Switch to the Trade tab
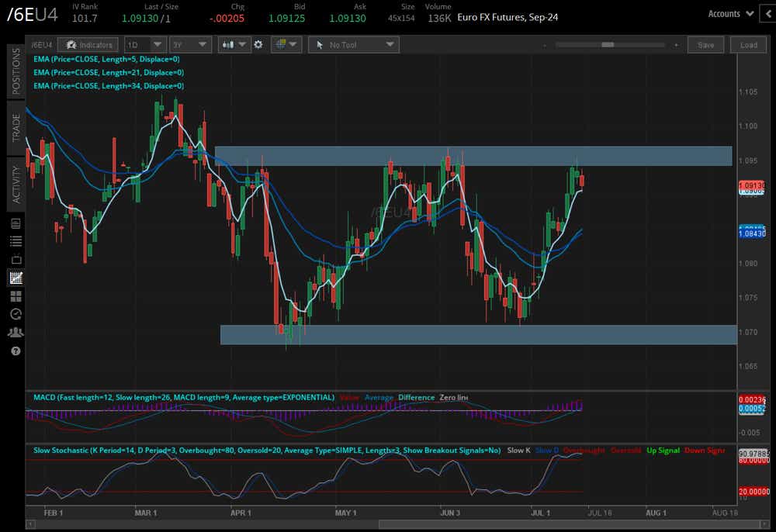 [16, 128]
